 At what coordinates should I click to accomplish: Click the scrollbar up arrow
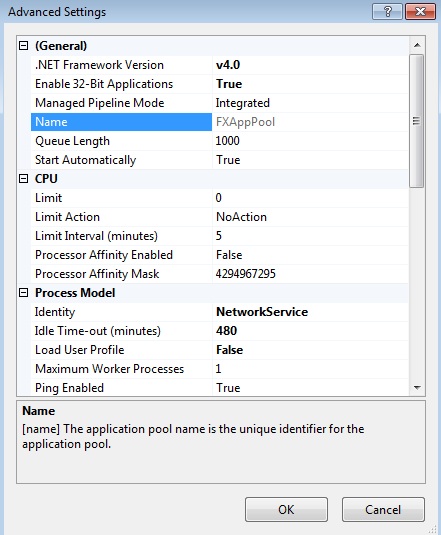(x=417, y=45)
